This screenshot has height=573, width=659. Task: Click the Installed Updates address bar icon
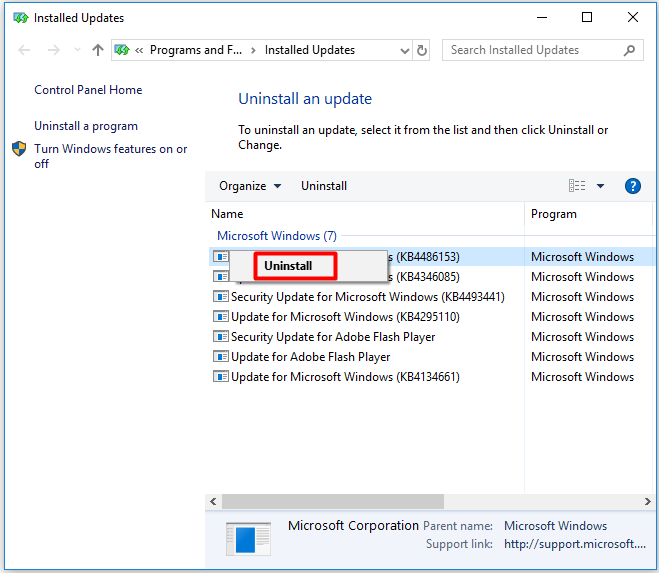coord(122,50)
